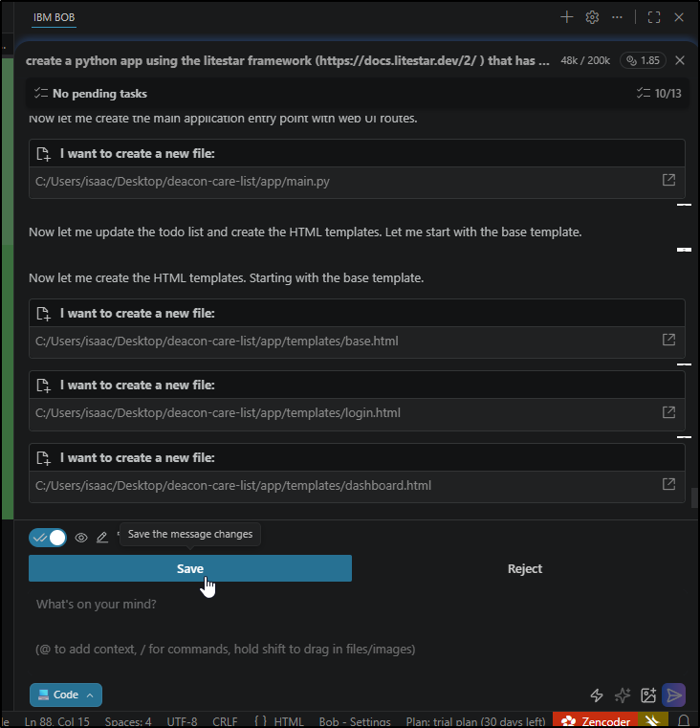
Task: Click the new-file icon on login.html block
Action: tap(43, 386)
